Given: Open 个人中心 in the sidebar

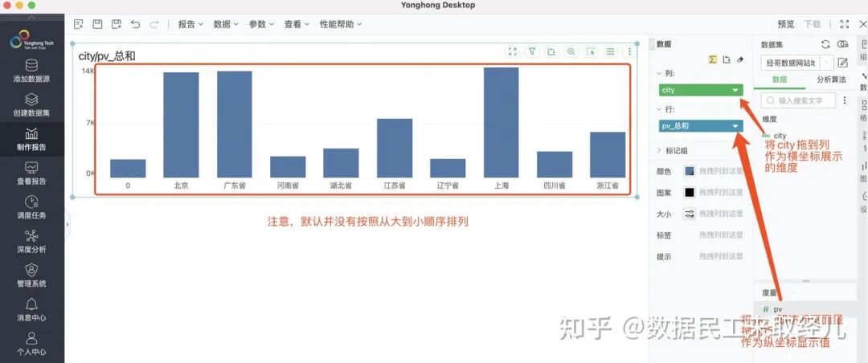Looking at the screenshot, I should (31, 345).
